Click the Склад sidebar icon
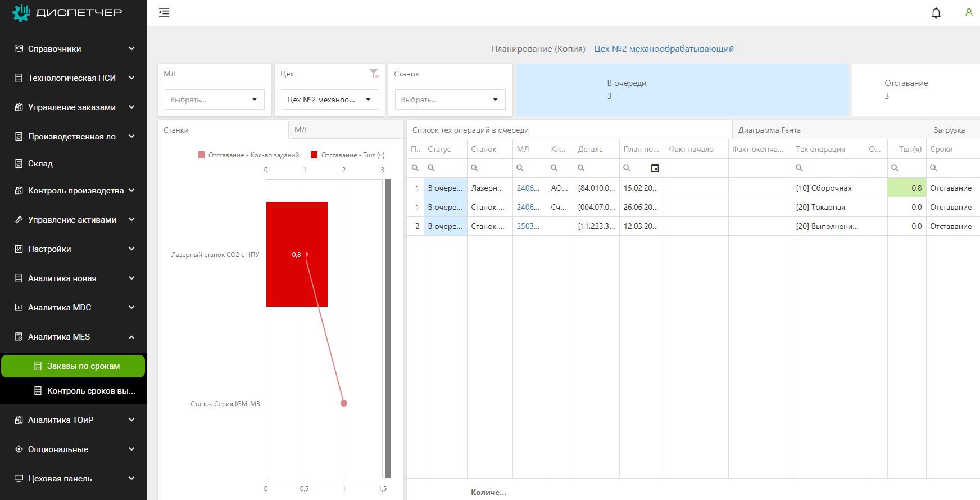The image size is (980, 500). (x=19, y=164)
